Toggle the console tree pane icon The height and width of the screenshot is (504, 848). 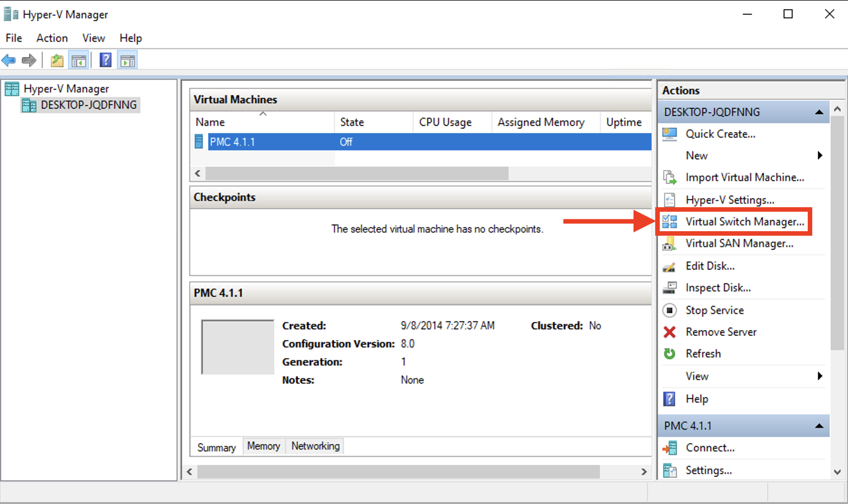(79, 60)
